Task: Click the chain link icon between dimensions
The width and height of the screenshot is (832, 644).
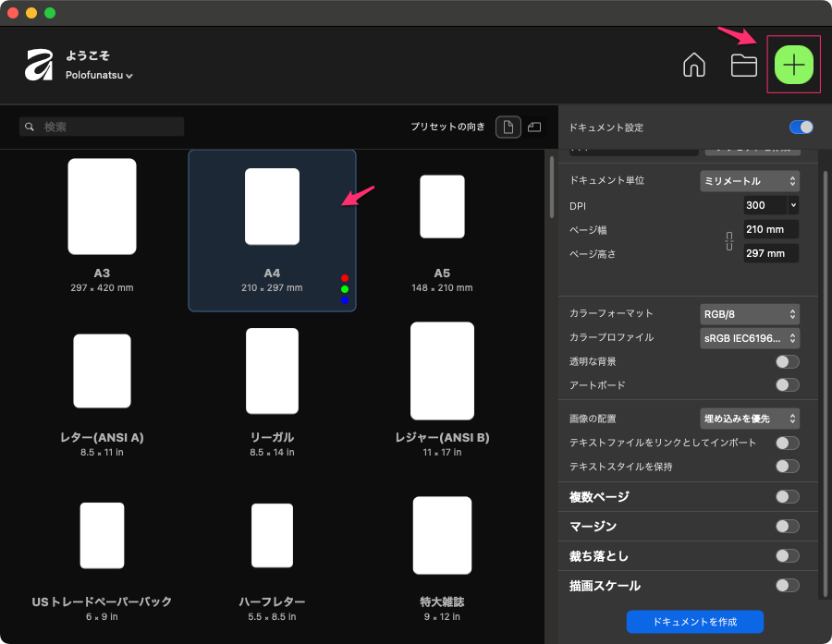Action: 728,241
